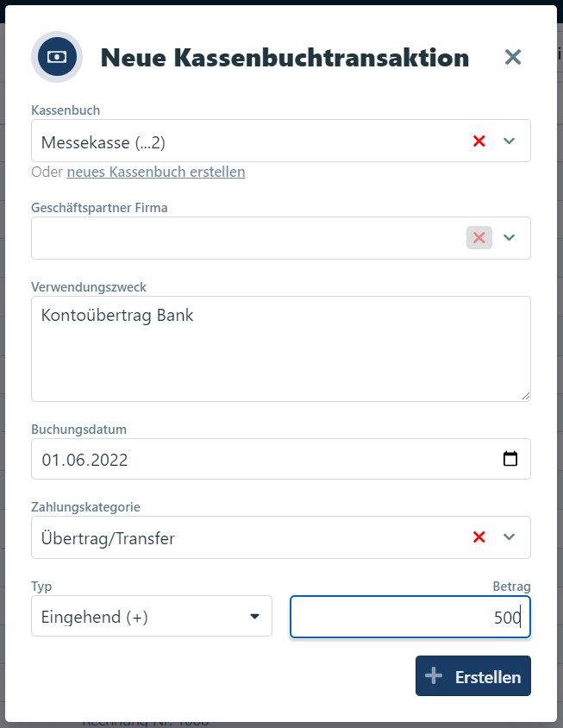
Task: Clear the Geschäftspartner Firma field with X
Action: (479, 238)
